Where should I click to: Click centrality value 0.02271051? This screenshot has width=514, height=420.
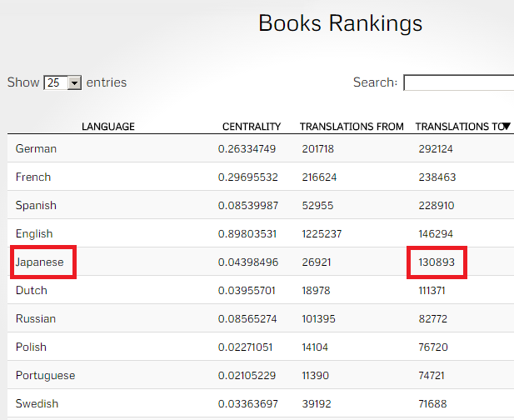click(x=245, y=347)
